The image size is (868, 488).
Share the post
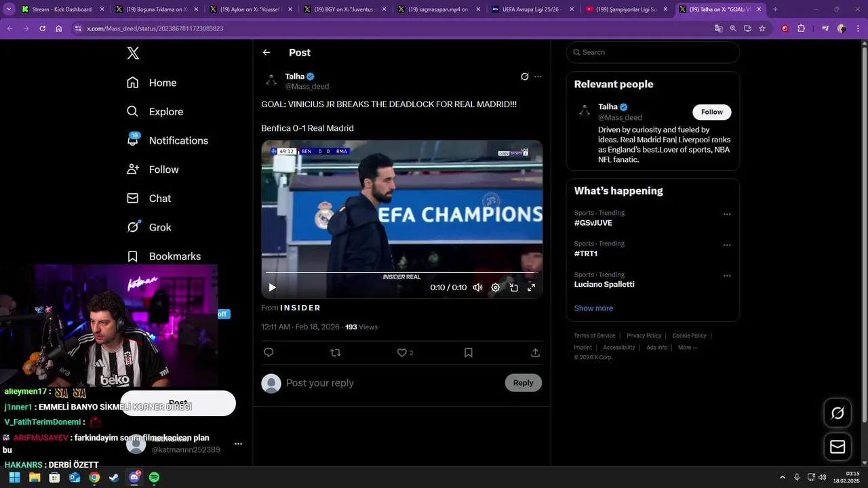tap(535, 352)
